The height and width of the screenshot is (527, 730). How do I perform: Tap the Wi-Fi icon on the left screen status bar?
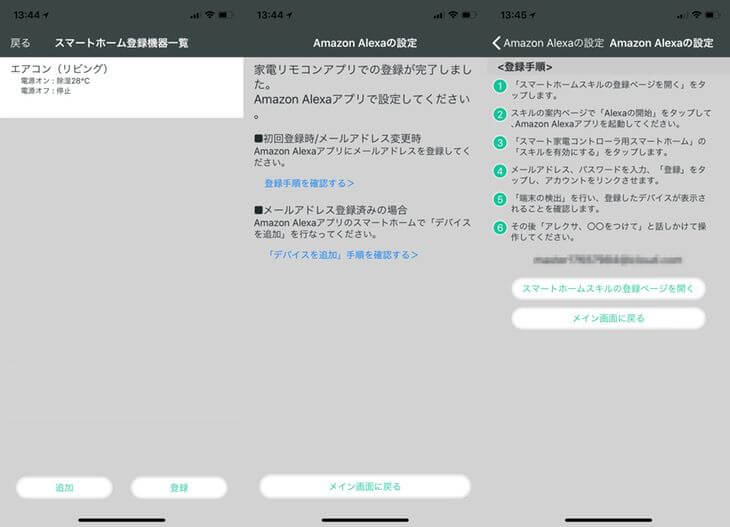coord(210,15)
